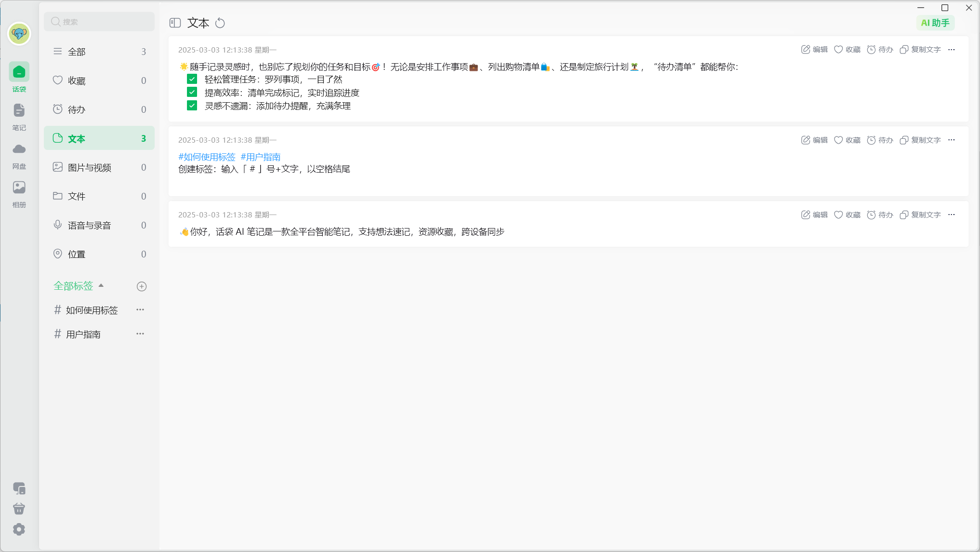Open the 网盘 section in the left dock

click(19, 154)
